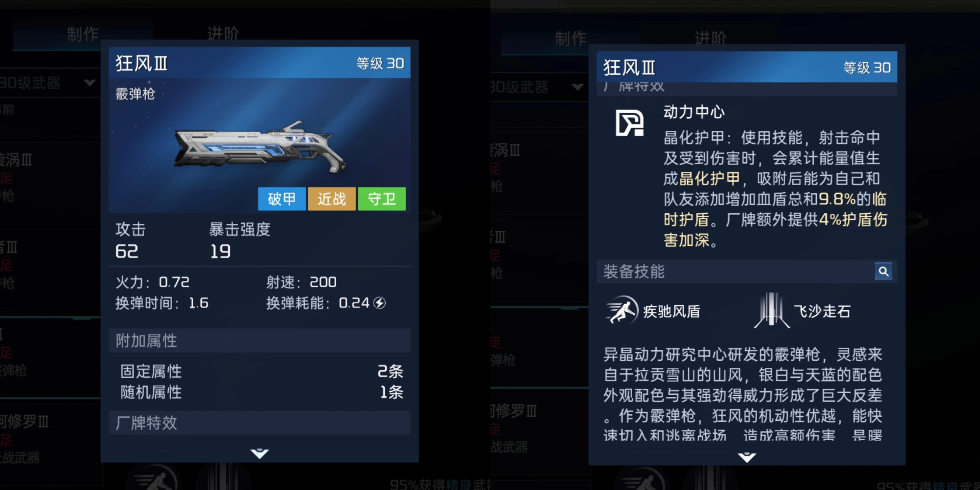The height and width of the screenshot is (490, 980).
Task: Select the 飞沙走石 skill icon
Action: (772, 310)
